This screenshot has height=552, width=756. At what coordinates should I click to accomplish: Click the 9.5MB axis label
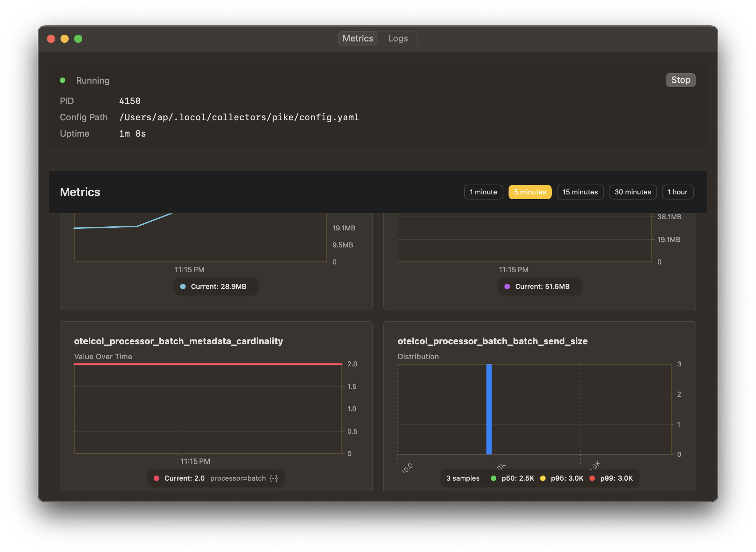[343, 245]
